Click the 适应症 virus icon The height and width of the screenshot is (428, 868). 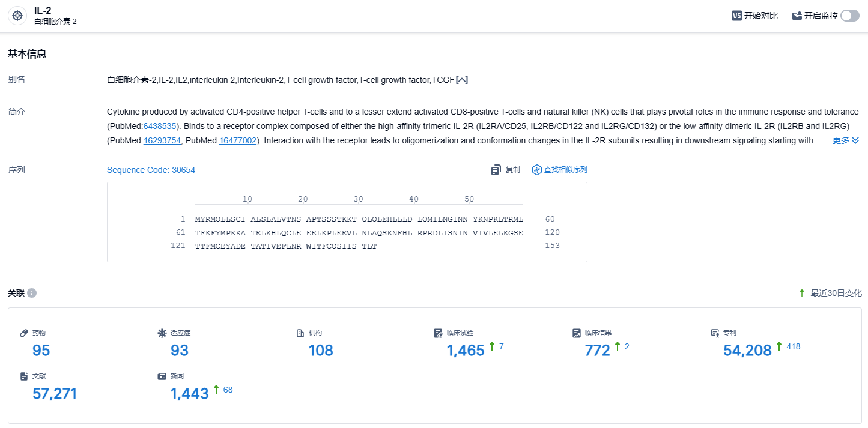coord(162,333)
